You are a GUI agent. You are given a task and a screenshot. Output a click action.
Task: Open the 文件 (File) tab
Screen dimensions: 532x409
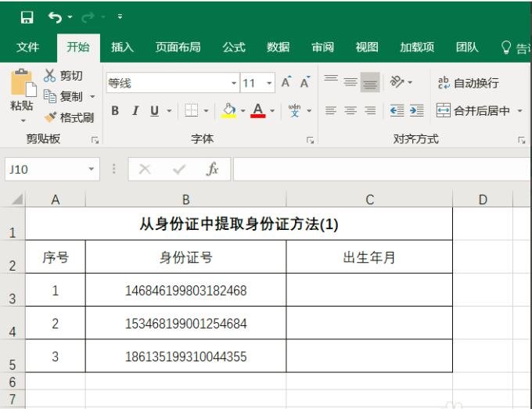click(27, 47)
